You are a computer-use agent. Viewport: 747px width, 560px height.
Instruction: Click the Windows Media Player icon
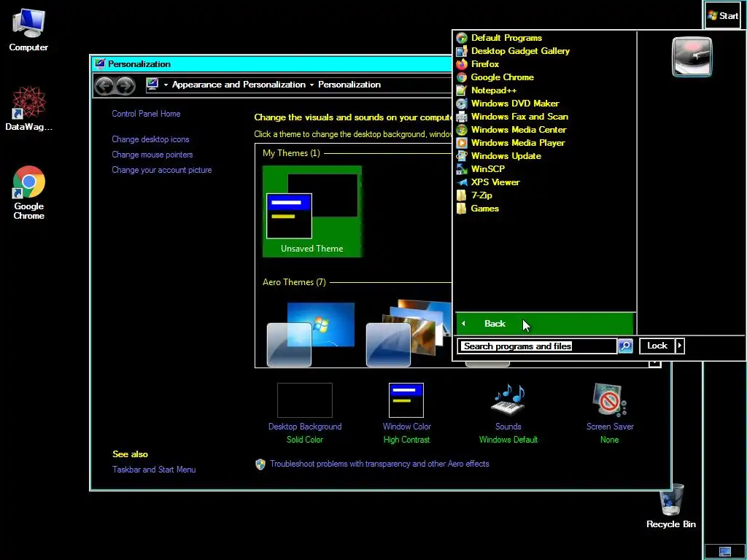coord(462,143)
